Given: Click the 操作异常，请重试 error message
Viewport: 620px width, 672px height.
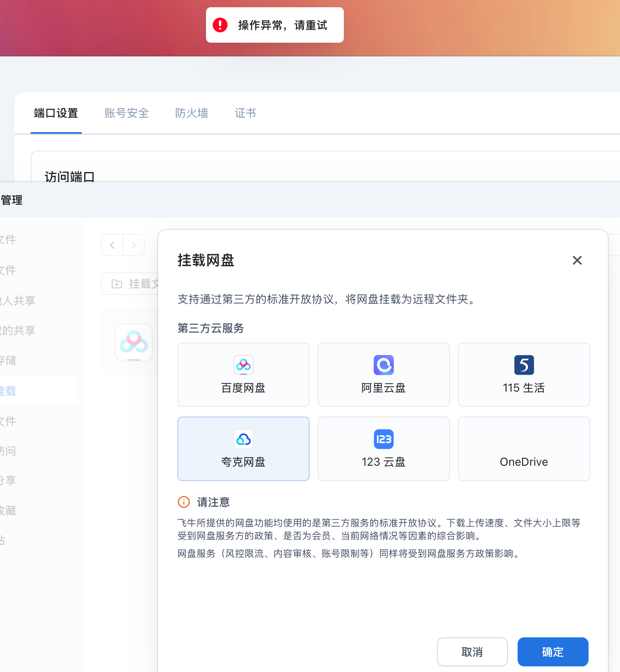Looking at the screenshot, I should (x=283, y=25).
